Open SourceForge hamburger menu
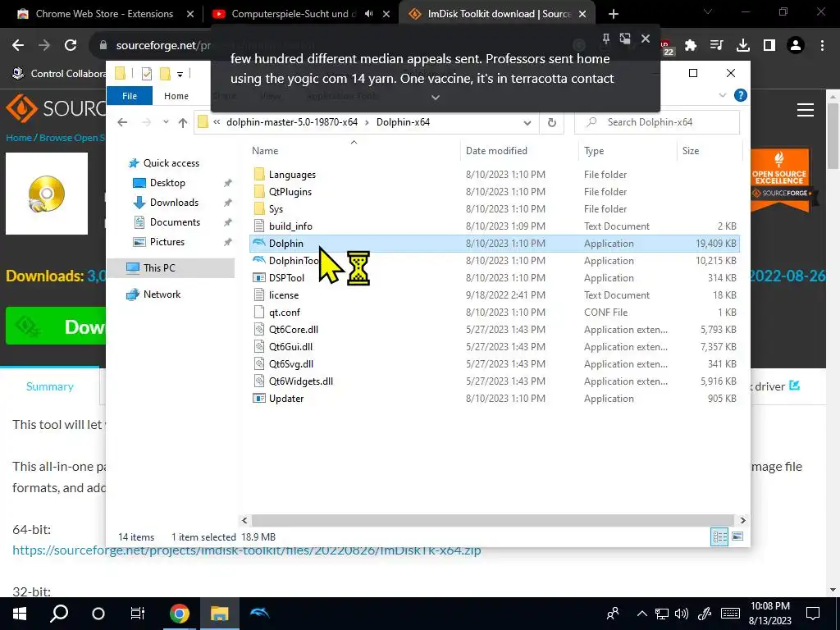 (x=806, y=110)
